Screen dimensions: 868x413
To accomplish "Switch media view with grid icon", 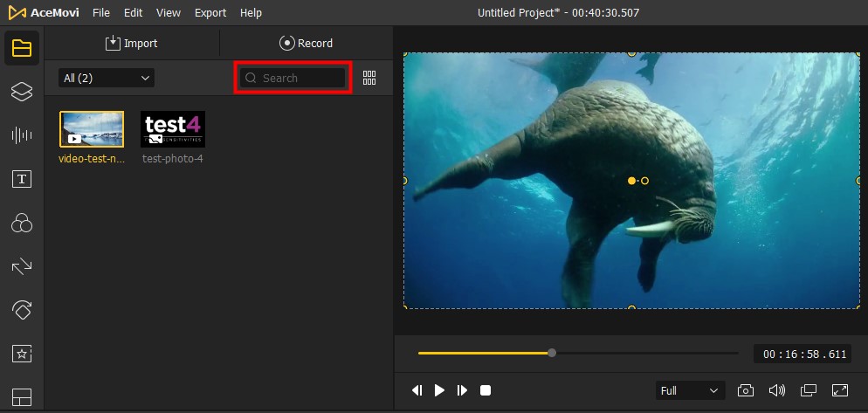I will [369, 78].
